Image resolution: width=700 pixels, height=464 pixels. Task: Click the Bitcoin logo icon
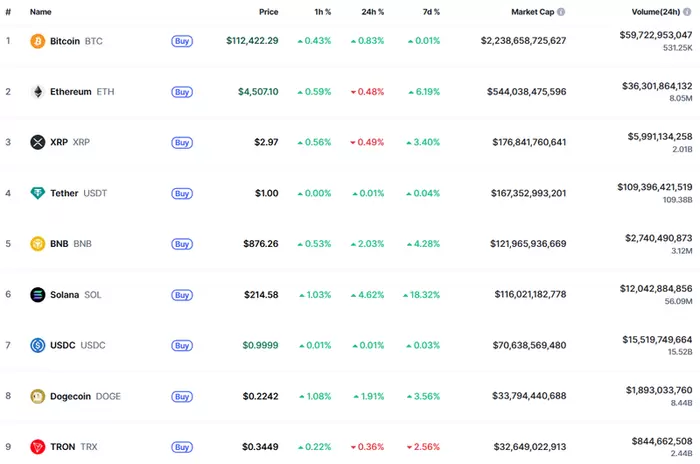[x=38, y=41]
